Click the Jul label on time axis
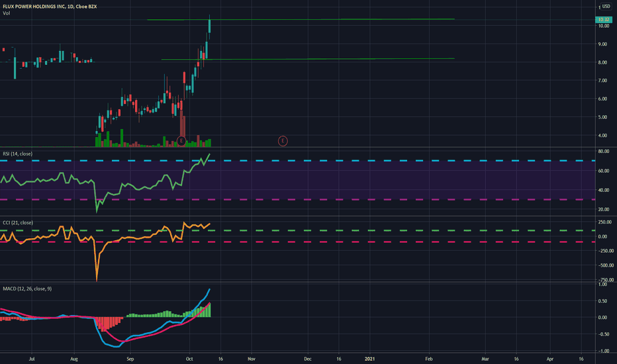Viewport: 617px width, 364px height. pyautogui.click(x=32, y=359)
